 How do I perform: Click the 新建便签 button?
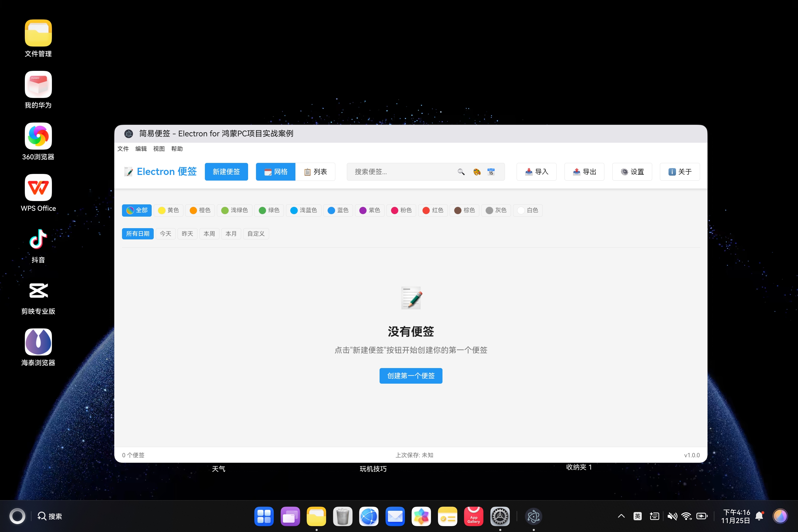(x=226, y=172)
